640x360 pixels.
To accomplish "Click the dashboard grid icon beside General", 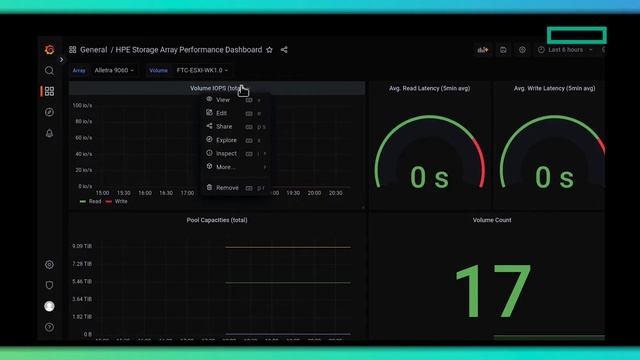I will [x=73, y=50].
